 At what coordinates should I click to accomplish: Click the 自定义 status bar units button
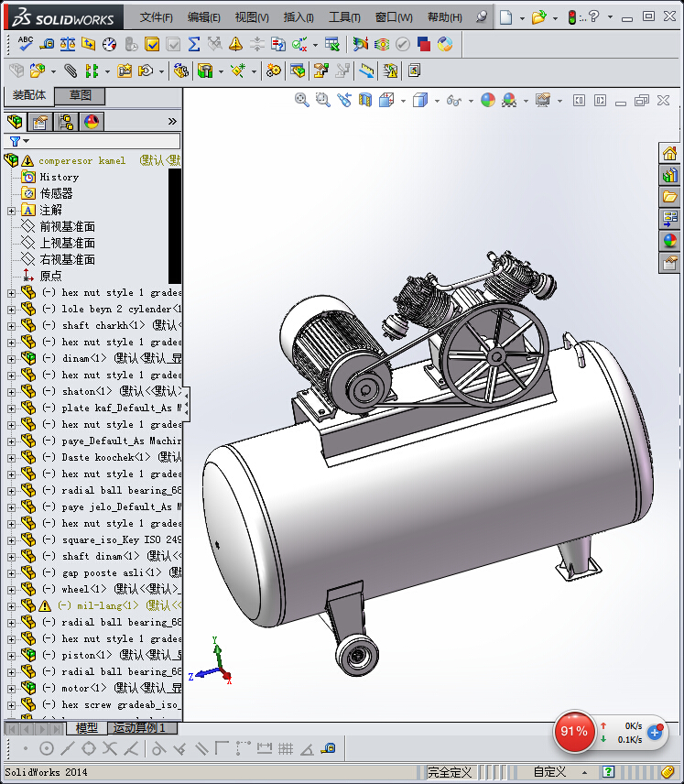pos(549,772)
